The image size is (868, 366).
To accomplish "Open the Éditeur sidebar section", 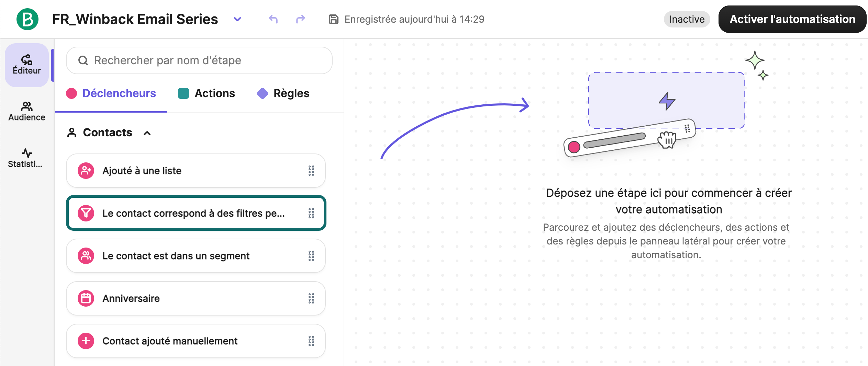I will pos(27,65).
